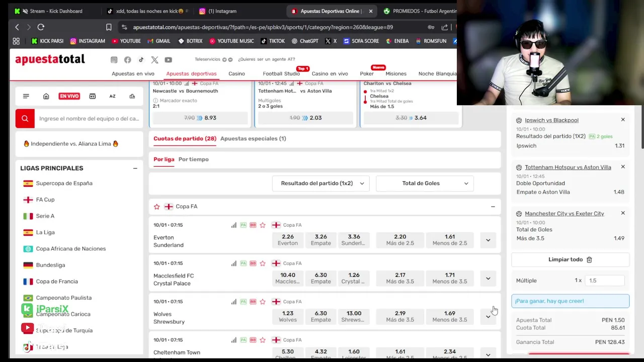Select Wolves win odds 1.23

click(288, 316)
